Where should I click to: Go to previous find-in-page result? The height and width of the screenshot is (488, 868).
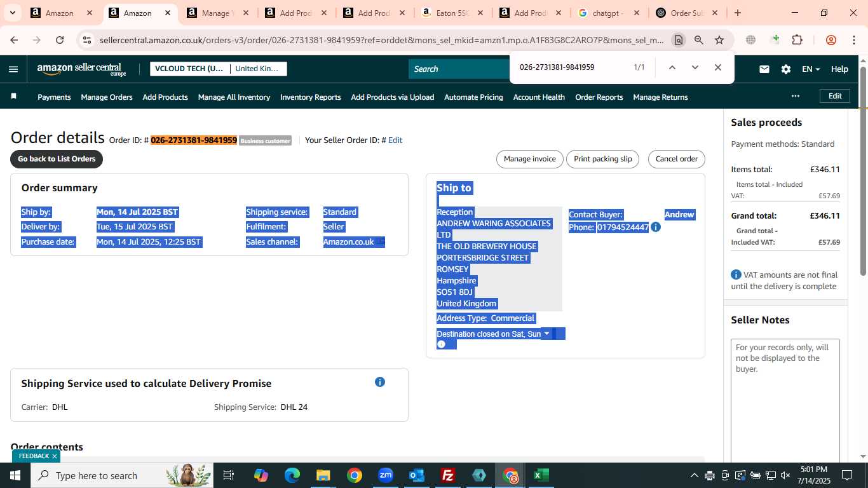672,67
